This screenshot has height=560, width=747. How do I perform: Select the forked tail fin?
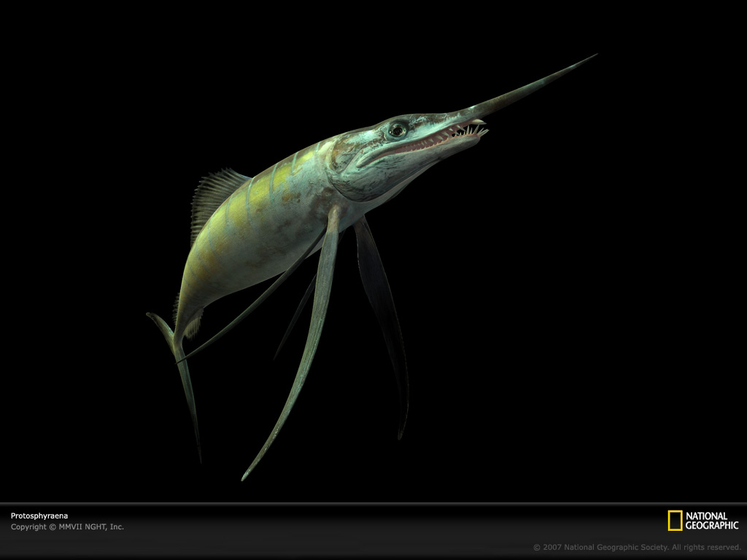[175, 335]
